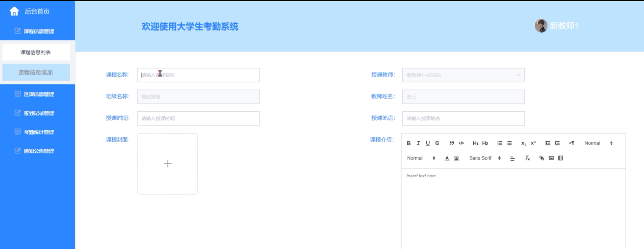
Task: Open the Normal header dropdown, second row
Action: (x=421, y=158)
